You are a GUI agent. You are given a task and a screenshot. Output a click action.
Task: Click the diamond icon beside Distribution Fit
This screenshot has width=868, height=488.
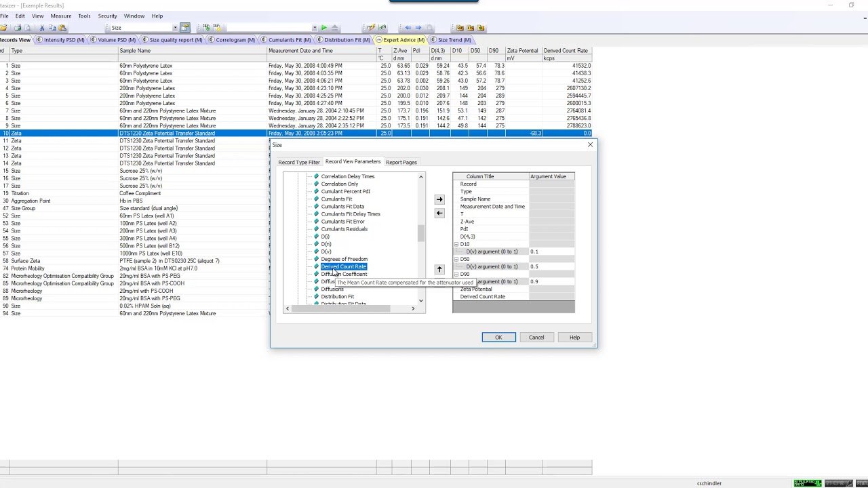click(316, 296)
